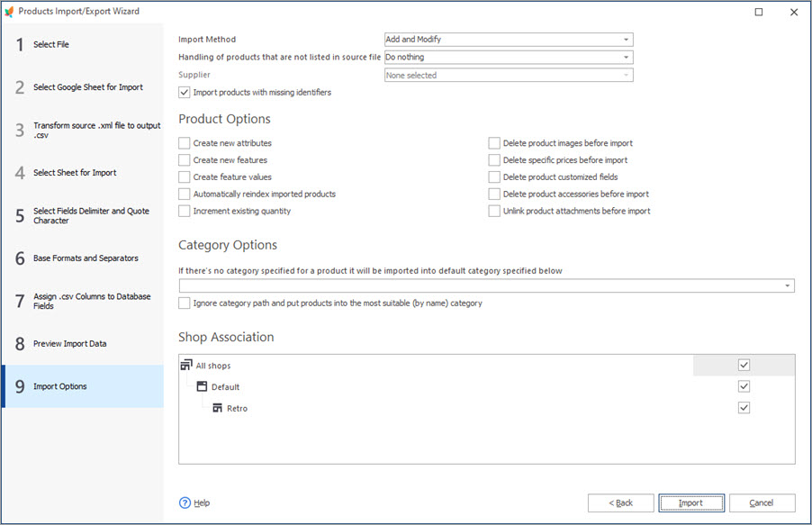This screenshot has width=812, height=525.
Task: Go to step 7 Assign .csv Columns
Action: pyautogui.click(x=83, y=301)
